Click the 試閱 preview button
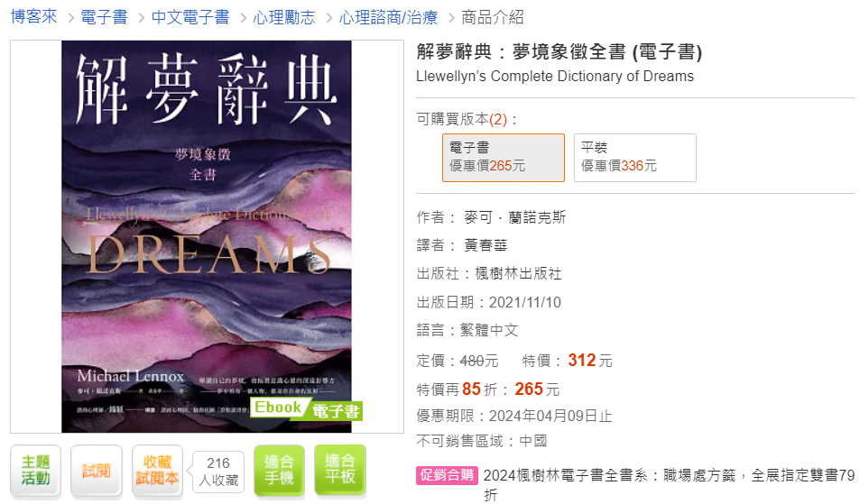Viewport: 860px width, 504px height. [97, 471]
